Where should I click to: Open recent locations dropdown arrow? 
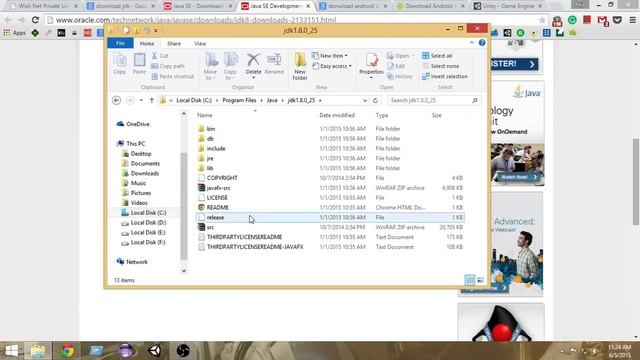pos(141,100)
